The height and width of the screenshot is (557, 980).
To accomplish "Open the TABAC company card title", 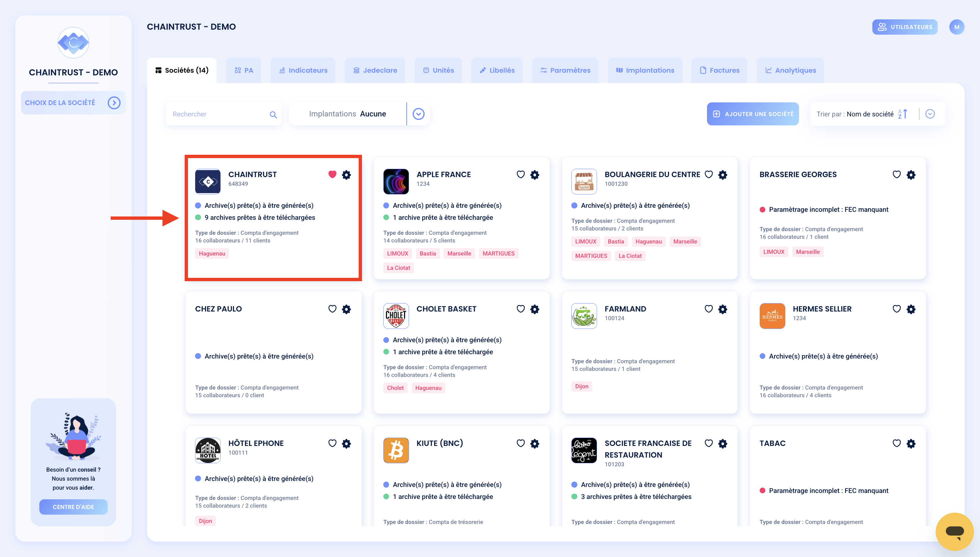I will pos(772,443).
